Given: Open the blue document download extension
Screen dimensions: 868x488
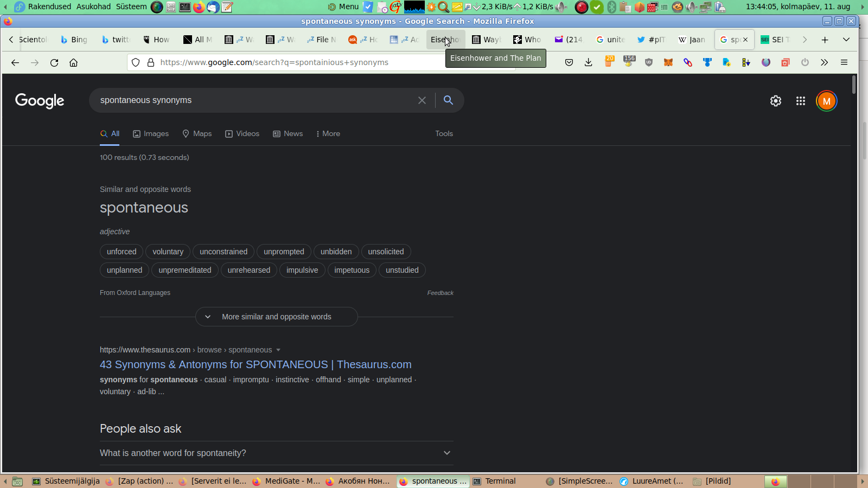Looking at the screenshot, I should tap(726, 62).
